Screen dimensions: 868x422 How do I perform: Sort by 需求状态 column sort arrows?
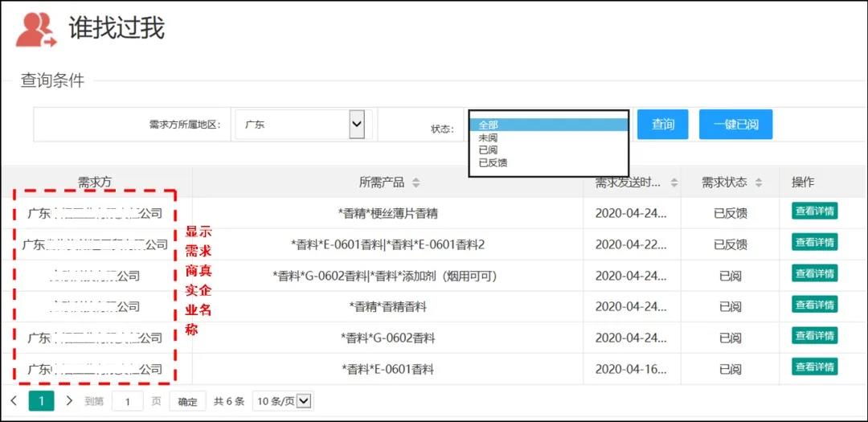pyautogui.click(x=759, y=182)
